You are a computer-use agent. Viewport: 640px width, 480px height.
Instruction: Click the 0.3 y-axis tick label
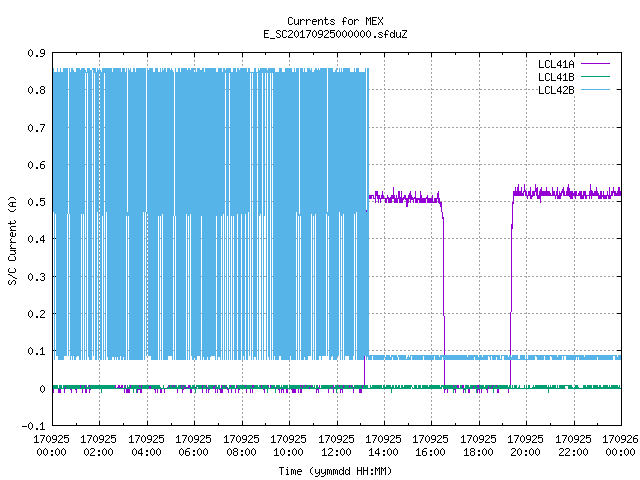click(36, 277)
